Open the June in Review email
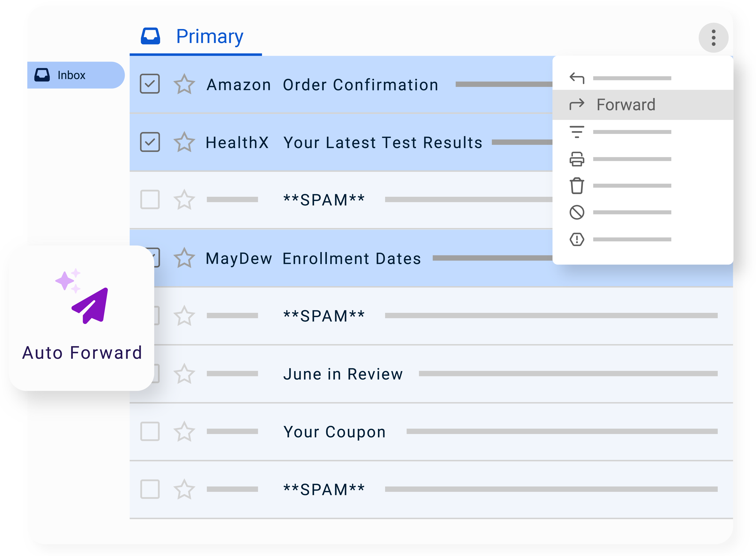Image resolution: width=756 pixels, height=556 pixels. pos(343,374)
